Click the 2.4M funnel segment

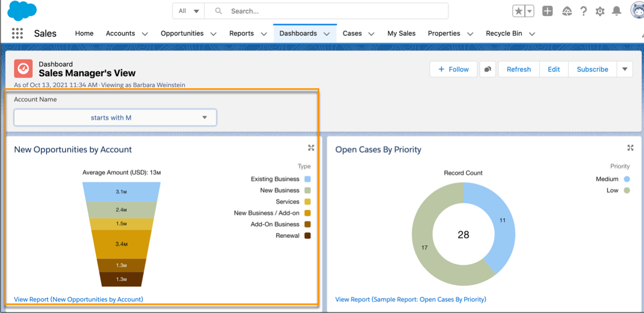tap(121, 210)
